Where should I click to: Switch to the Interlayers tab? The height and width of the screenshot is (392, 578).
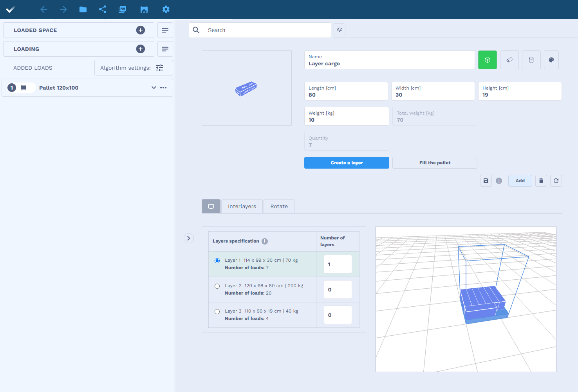242,206
